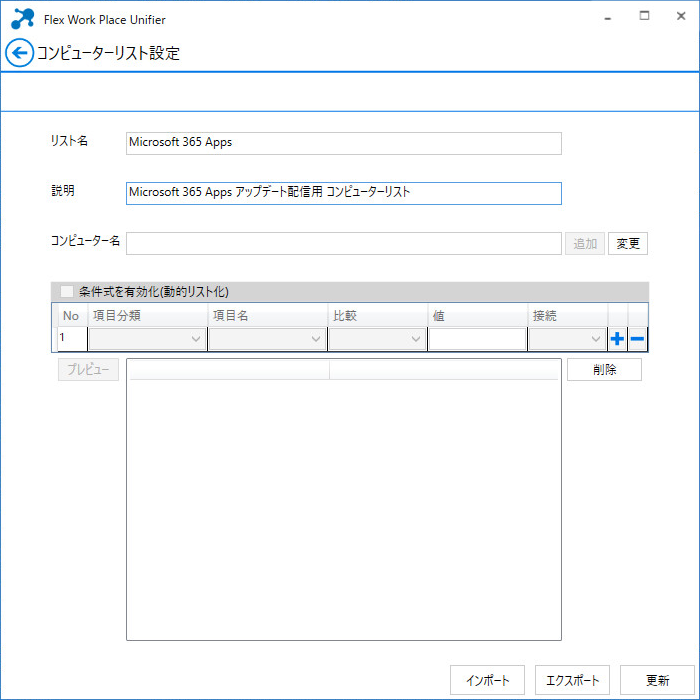Close the Flex Work Place Unifier window

click(x=681, y=16)
